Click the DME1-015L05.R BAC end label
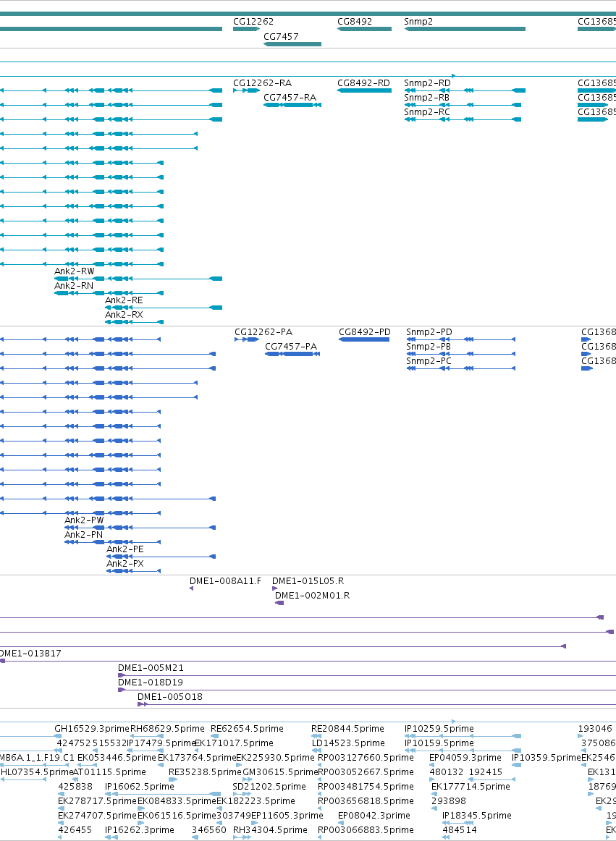616x841 pixels. (308, 581)
